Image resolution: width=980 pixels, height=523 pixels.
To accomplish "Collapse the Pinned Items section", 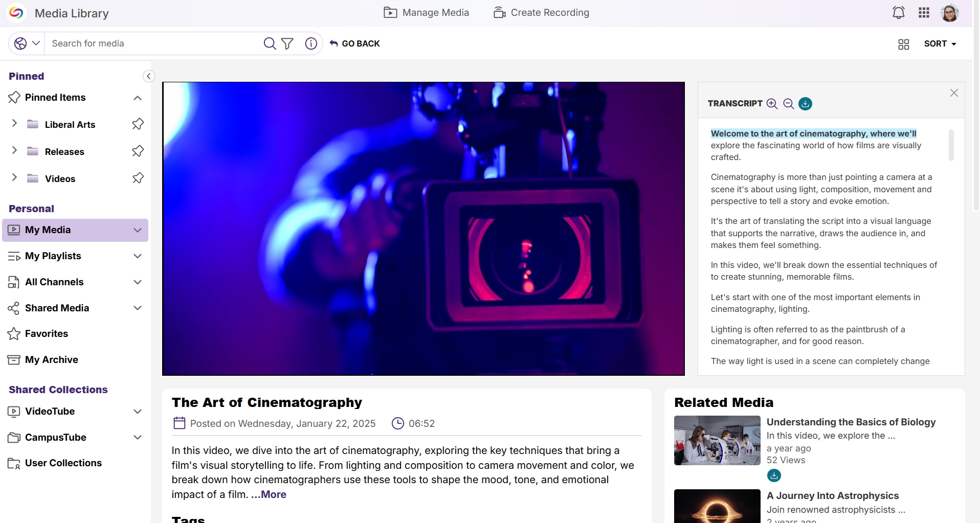I will click(138, 98).
